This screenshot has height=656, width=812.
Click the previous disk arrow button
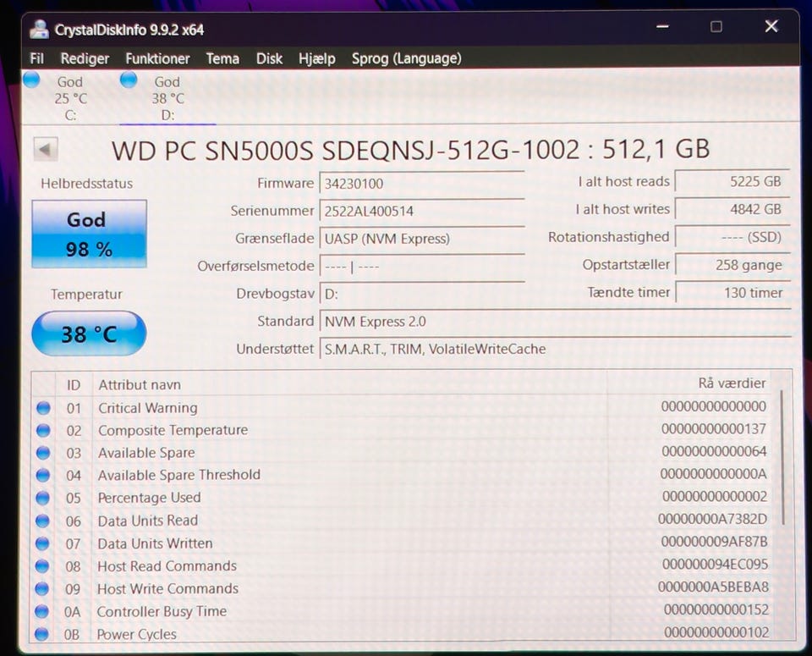(46, 150)
